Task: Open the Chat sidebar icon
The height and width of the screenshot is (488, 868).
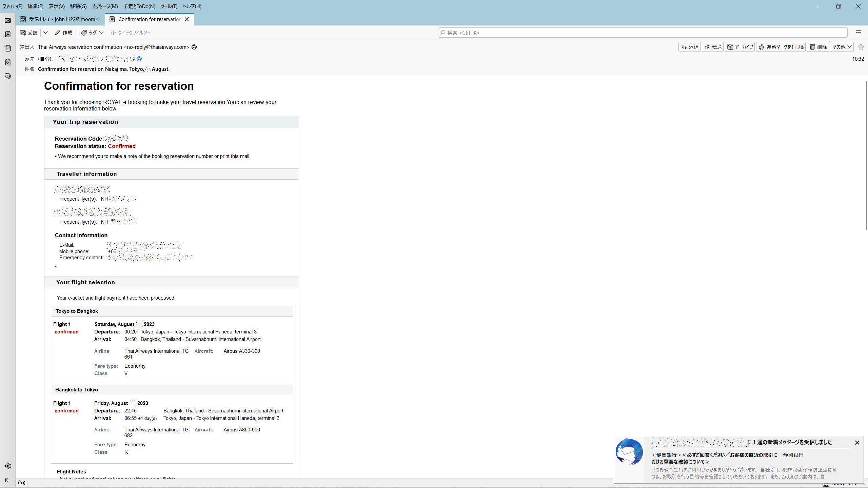Action: pos(8,76)
